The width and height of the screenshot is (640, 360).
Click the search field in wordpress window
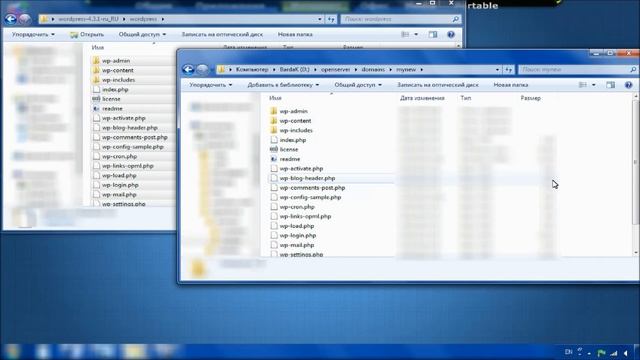click(x=400, y=19)
